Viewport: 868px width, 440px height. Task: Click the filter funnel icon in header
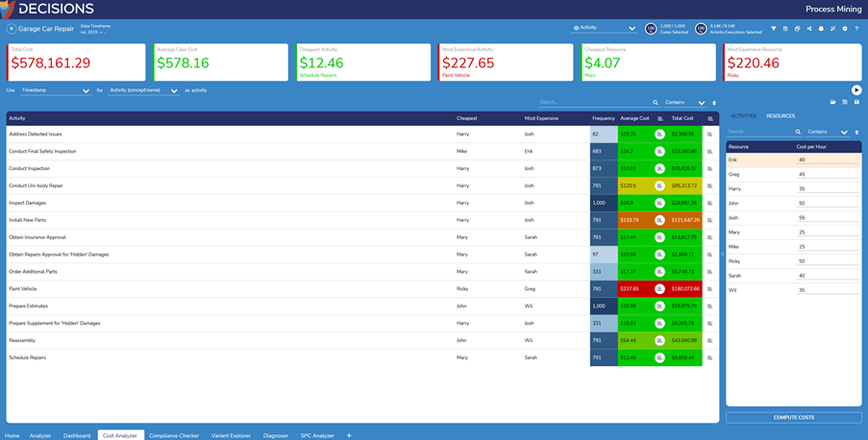point(774,29)
